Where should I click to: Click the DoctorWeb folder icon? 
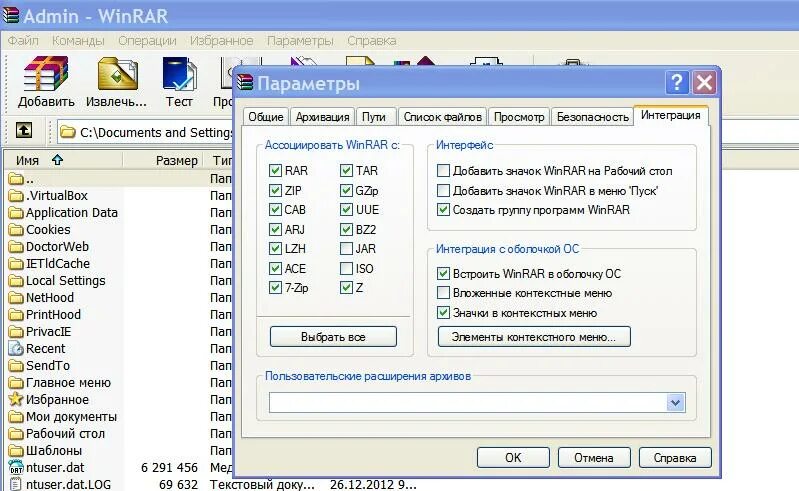tap(16, 247)
